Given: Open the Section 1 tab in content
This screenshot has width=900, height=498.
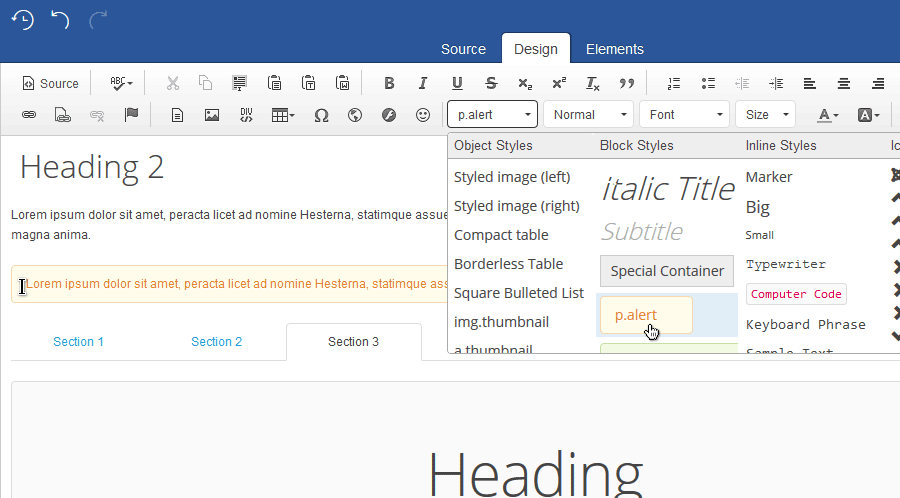Looking at the screenshot, I should click(79, 342).
